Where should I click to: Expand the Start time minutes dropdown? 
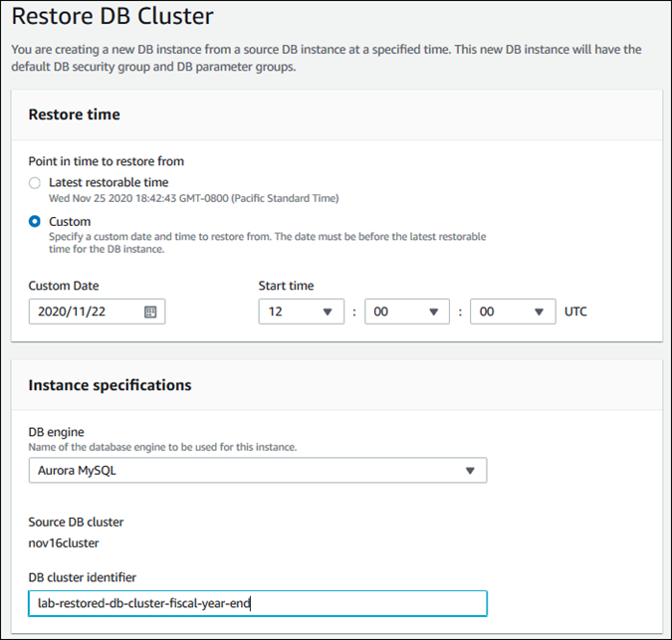pyautogui.click(x=407, y=312)
